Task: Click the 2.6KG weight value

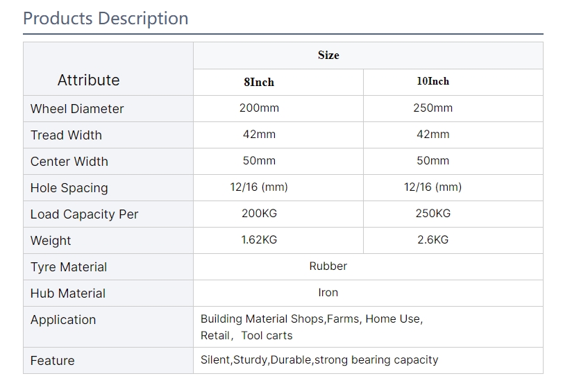Action: pos(432,240)
